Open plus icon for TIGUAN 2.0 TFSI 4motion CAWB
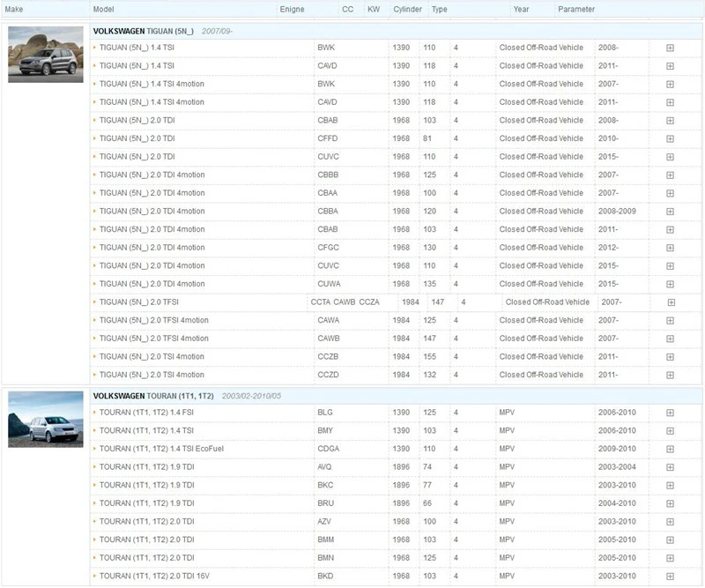The width and height of the screenshot is (705, 588). 670,339
